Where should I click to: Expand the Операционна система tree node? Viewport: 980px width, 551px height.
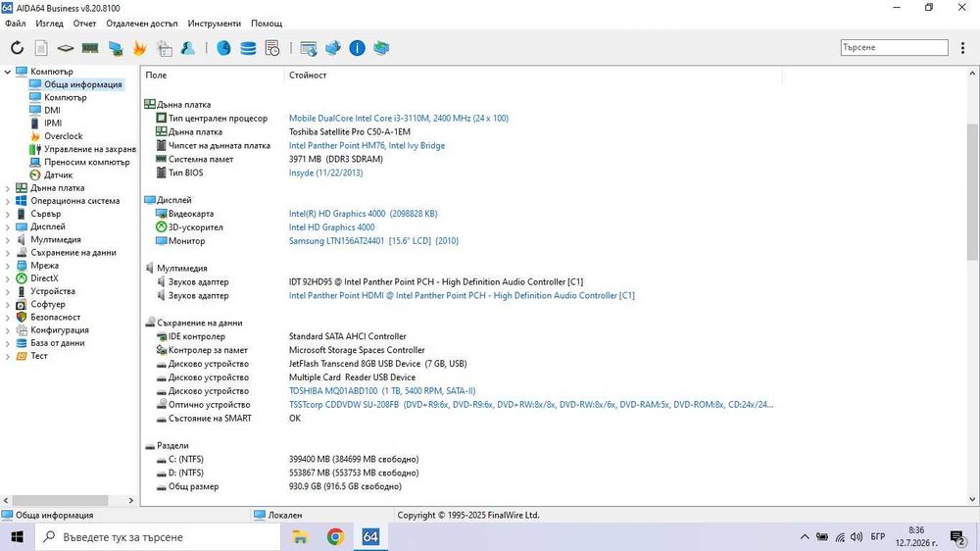[x=8, y=201]
